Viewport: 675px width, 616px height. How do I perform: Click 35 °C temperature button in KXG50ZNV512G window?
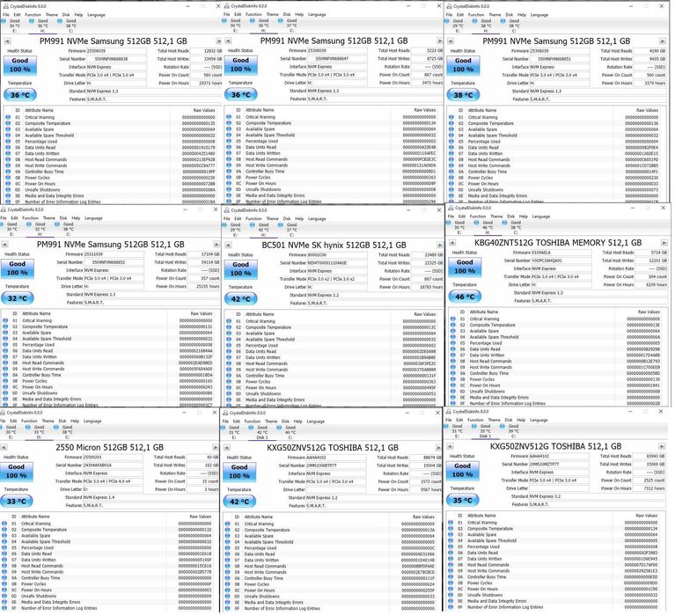(x=462, y=500)
